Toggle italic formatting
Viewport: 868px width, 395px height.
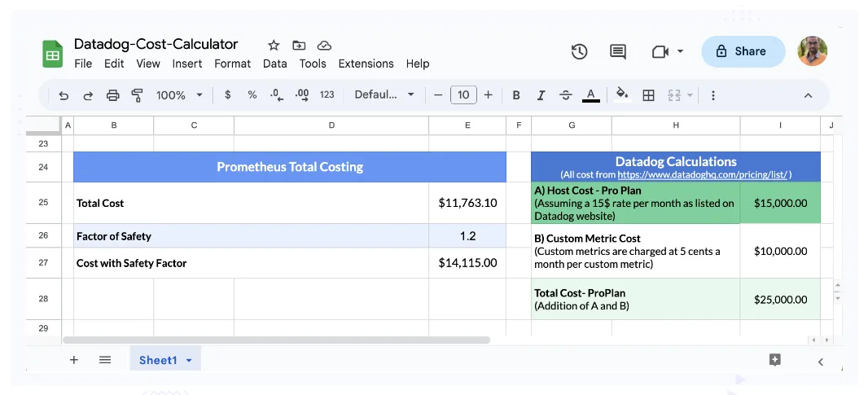click(541, 95)
